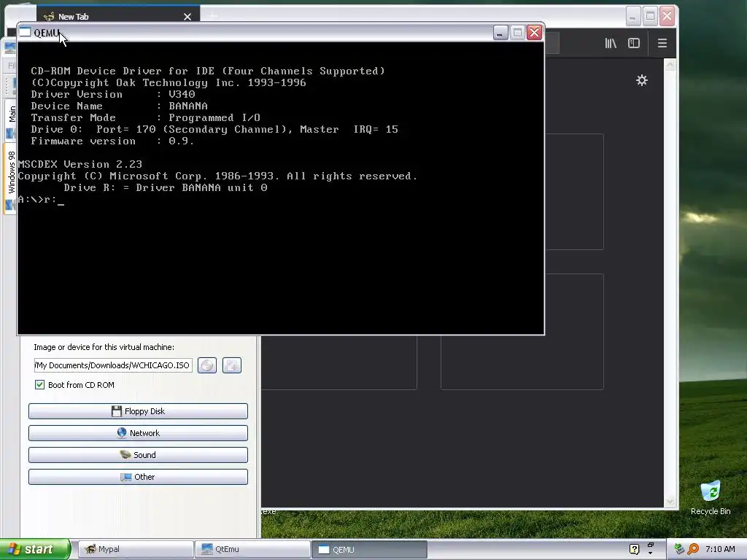Open New Tab page settings gear
The image size is (747, 560).
click(642, 80)
